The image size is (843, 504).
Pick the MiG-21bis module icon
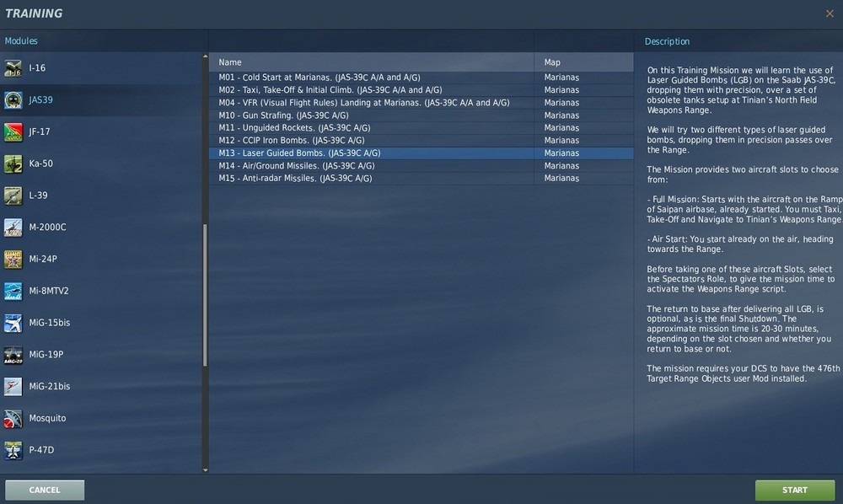[x=13, y=386]
